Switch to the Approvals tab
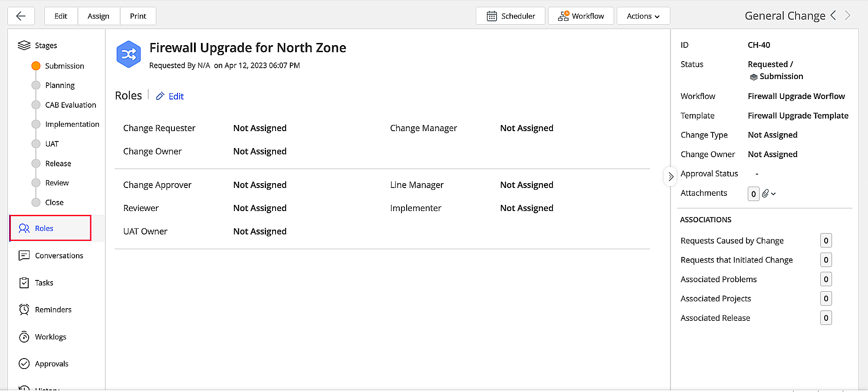The width and height of the screenshot is (868, 392). [x=51, y=364]
